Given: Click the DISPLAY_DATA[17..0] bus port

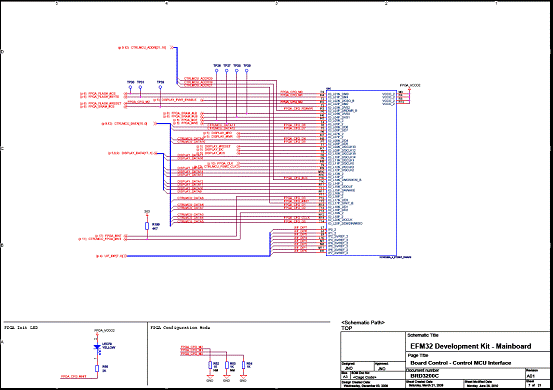Looking at the screenshot, I should (x=132, y=153).
